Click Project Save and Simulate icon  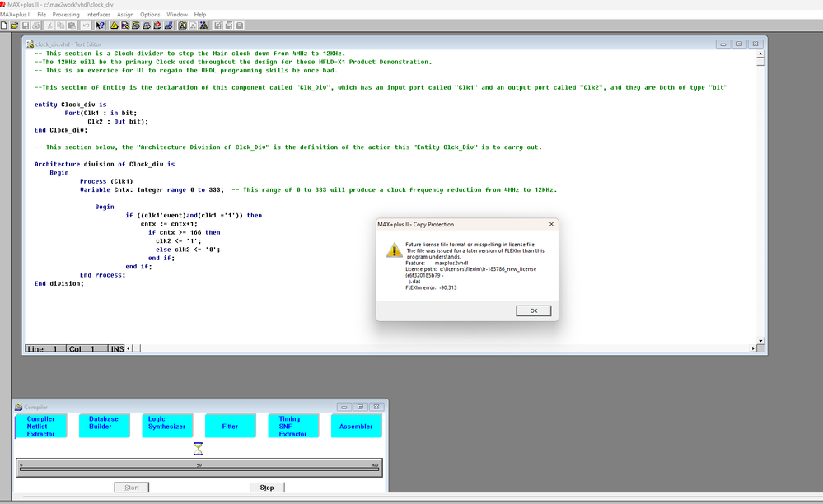tap(240, 26)
